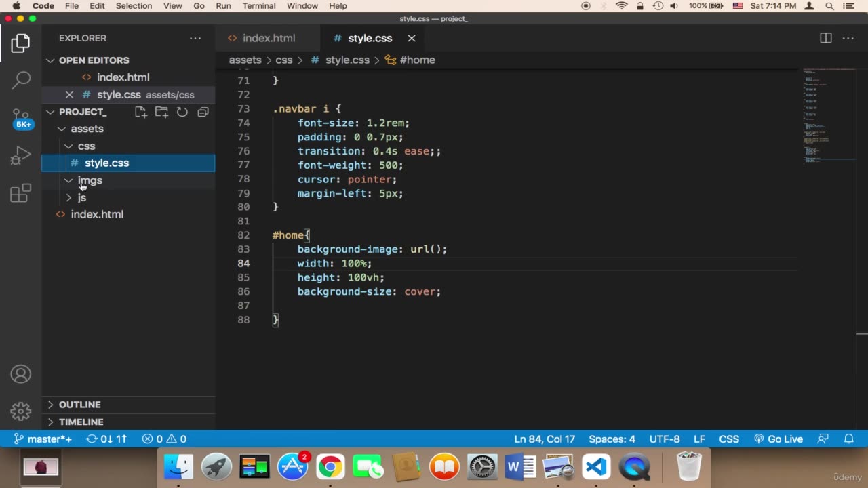Viewport: 868px width, 488px height.
Task: Change indentation via Spaces: 4
Action: click(x=612, y=439)
